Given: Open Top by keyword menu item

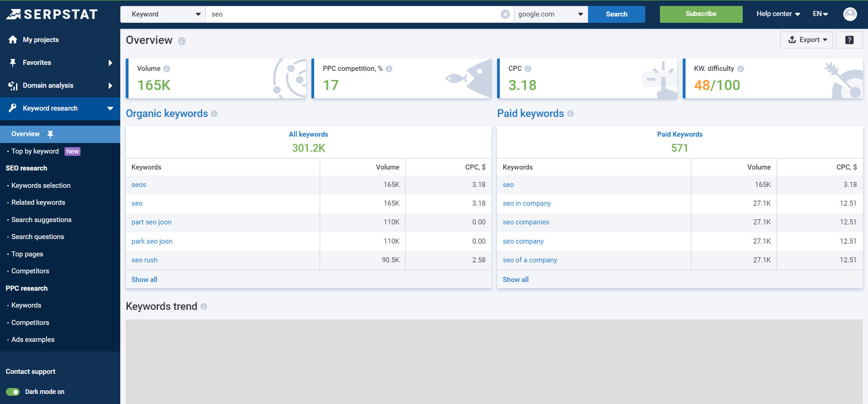Looking at the screenshot, I should tap(35, 151).
